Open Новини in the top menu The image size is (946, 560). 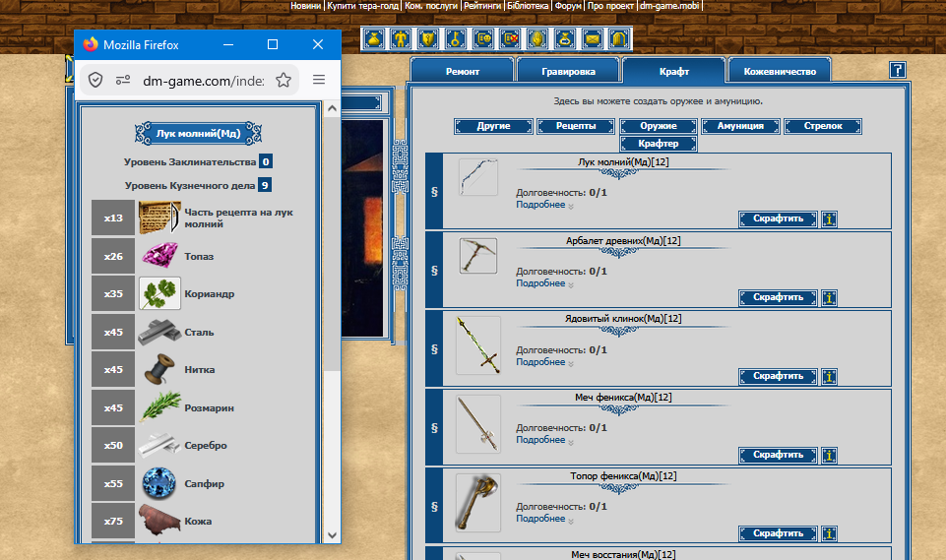[305, 6]
